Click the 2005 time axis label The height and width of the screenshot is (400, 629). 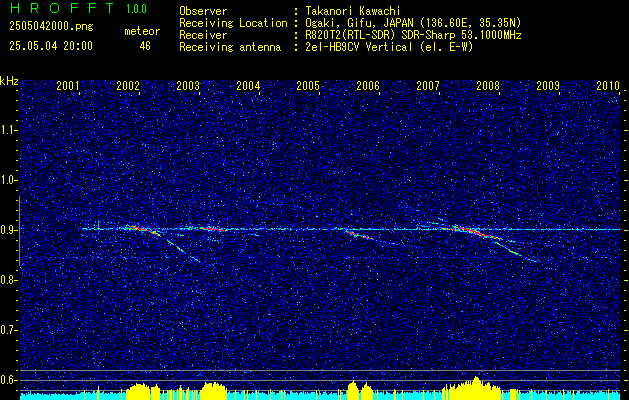pos(308,85)
